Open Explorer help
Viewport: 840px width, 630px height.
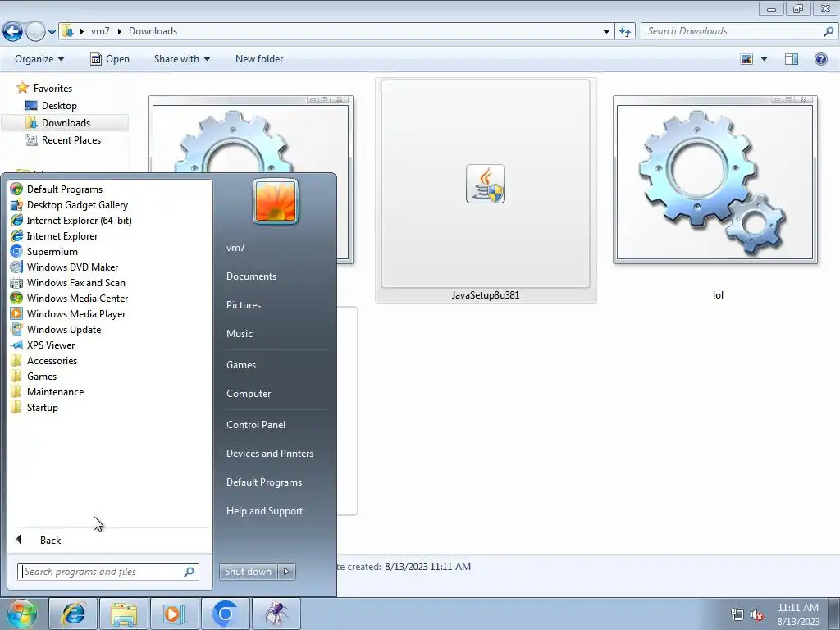[820, 59]
